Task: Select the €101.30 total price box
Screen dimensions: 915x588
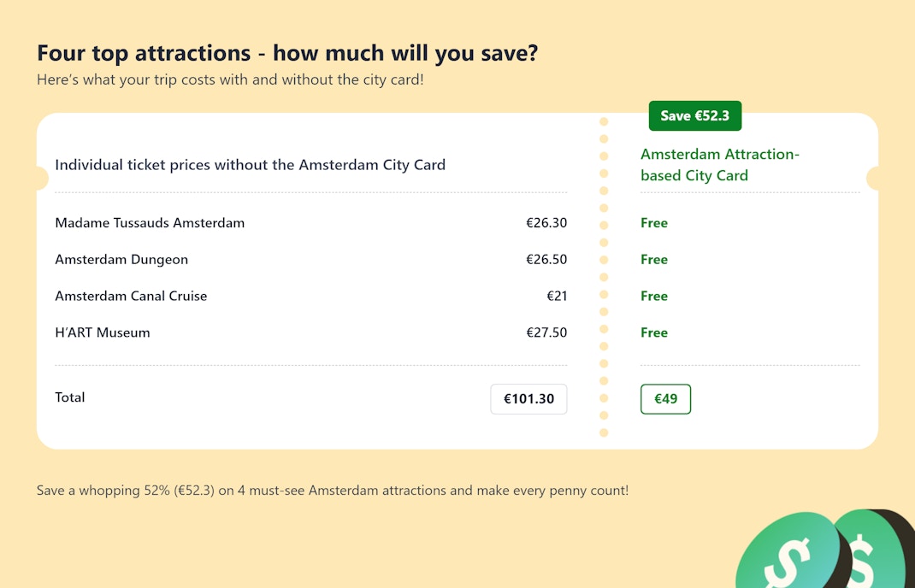Action: tap(528, 399)
